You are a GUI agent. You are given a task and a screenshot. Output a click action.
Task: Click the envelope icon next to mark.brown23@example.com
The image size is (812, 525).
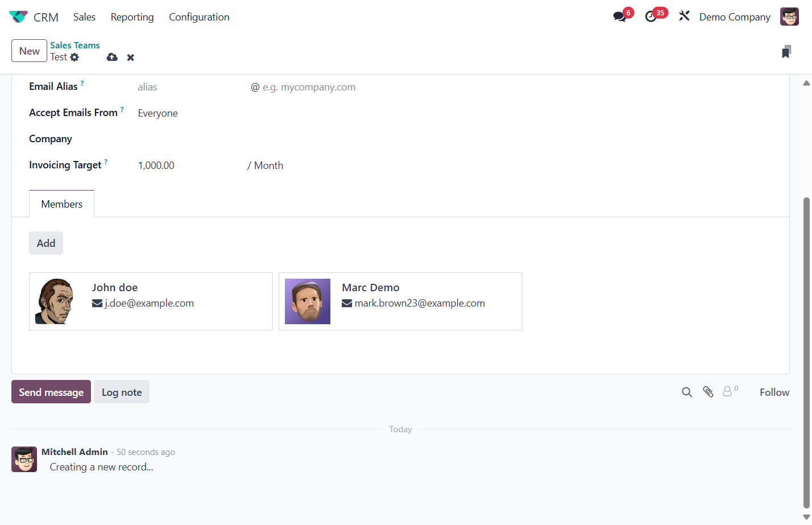click(x=347, y=303)
